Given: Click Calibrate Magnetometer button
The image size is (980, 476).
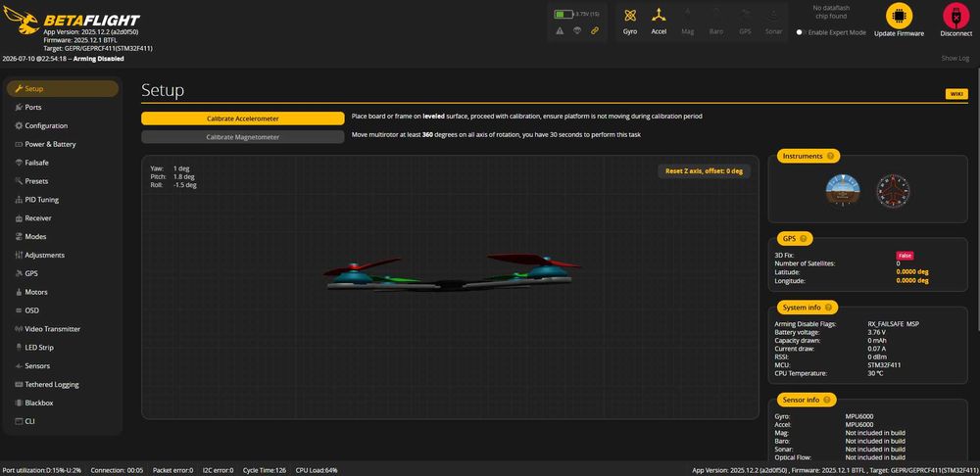Looking at the screenshot, I should [242, 137].
